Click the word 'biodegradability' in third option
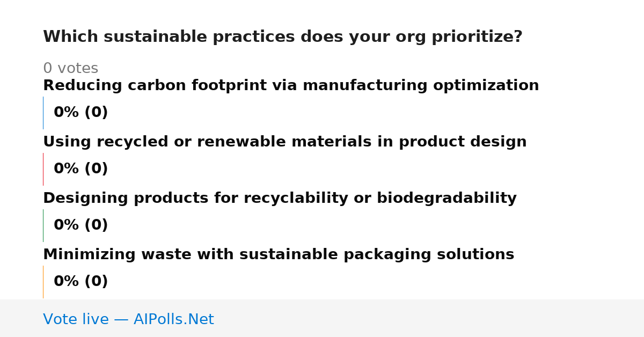 click(x=447, y=199)
